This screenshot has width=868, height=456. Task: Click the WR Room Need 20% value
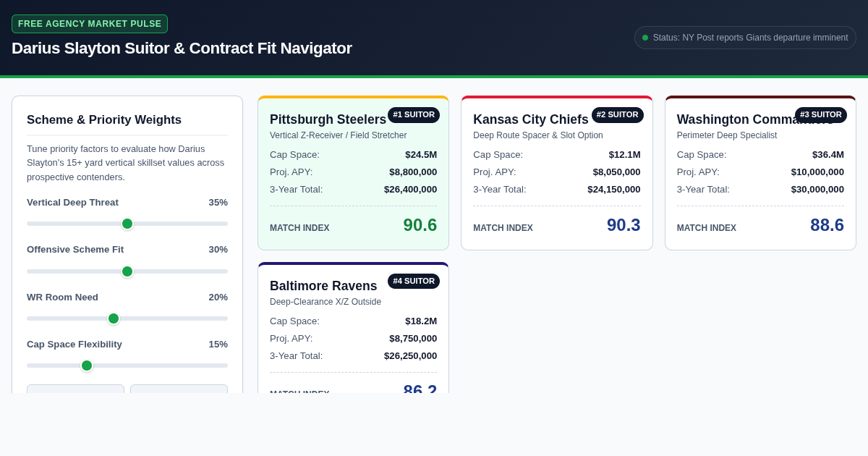point(218,297)
